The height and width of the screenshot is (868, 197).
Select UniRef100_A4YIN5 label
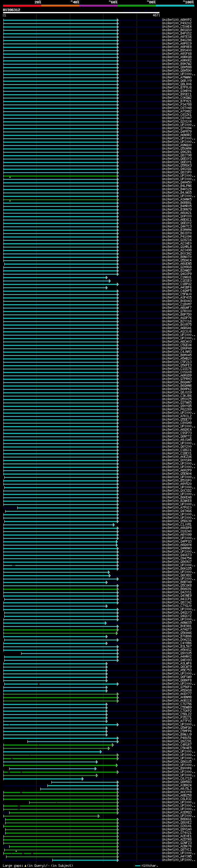pos(177,856)
